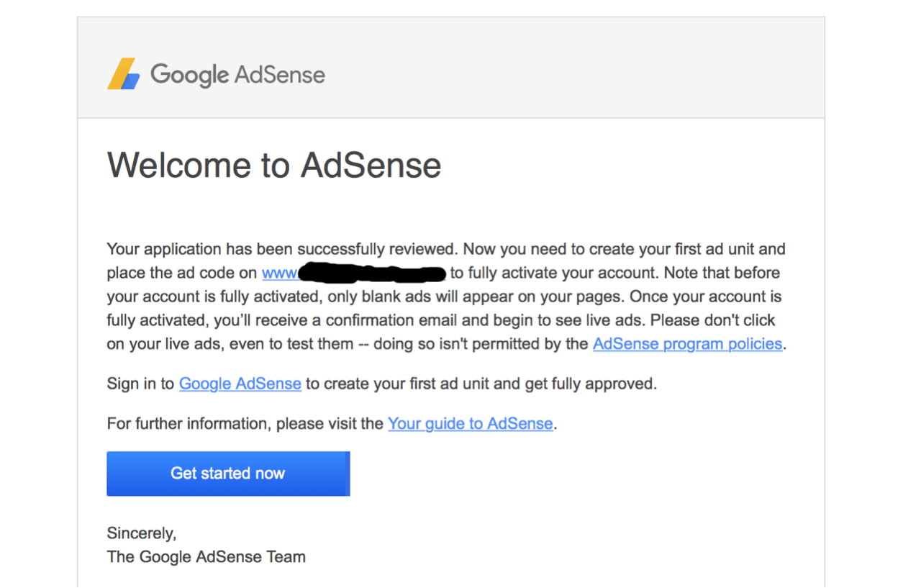
Task: Click the 'Get started now' button
Action: [228, 474]
